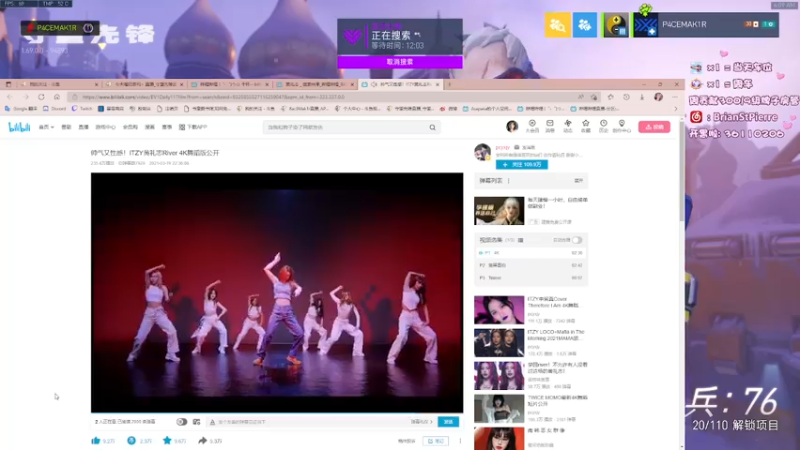Open the Discord bookmark
This screenshot has height=450, width=800.
pos(55,109)
